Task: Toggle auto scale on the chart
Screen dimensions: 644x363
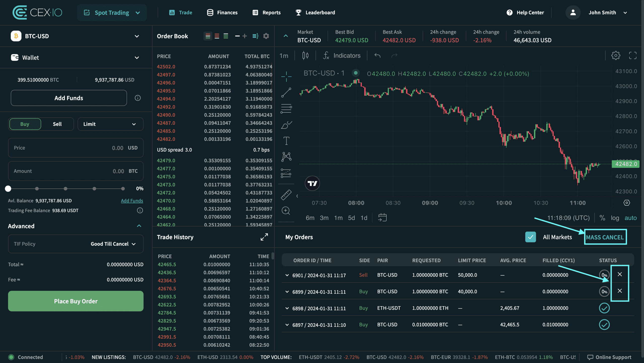Action: (x=630, y=218)
